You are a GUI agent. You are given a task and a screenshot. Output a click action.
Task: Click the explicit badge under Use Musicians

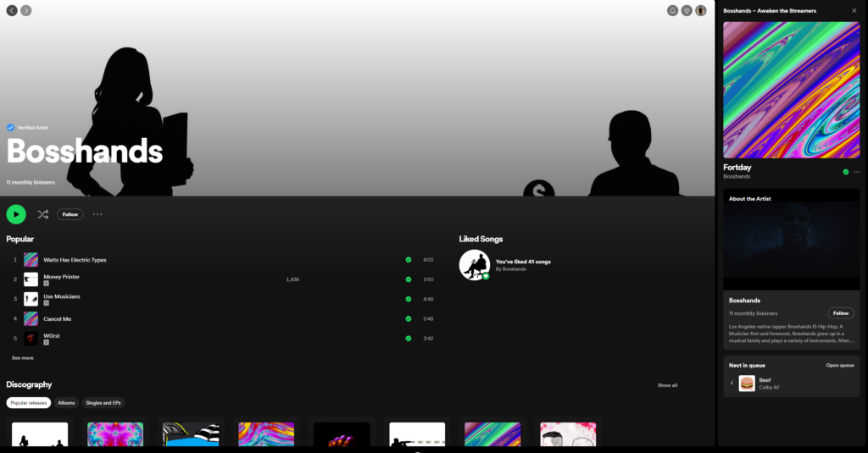(x=46, y=303)
